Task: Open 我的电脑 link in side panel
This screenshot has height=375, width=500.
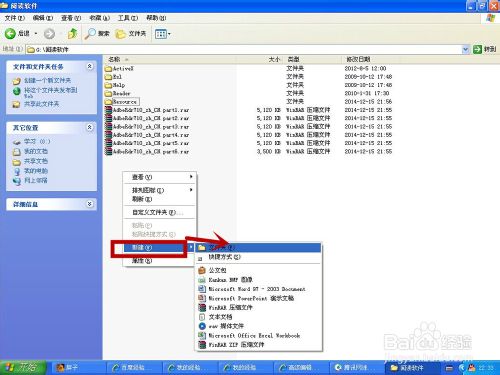Action: point(36,171)
